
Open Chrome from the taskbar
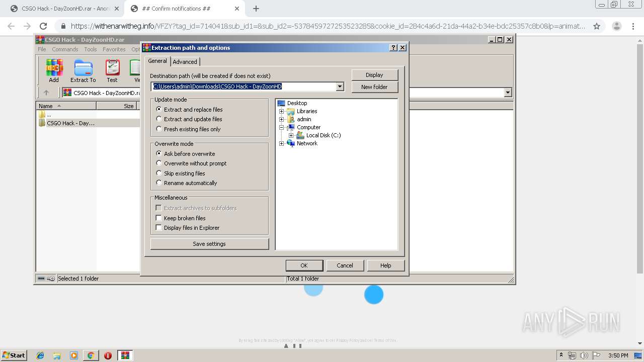click(x=91, y=355)
